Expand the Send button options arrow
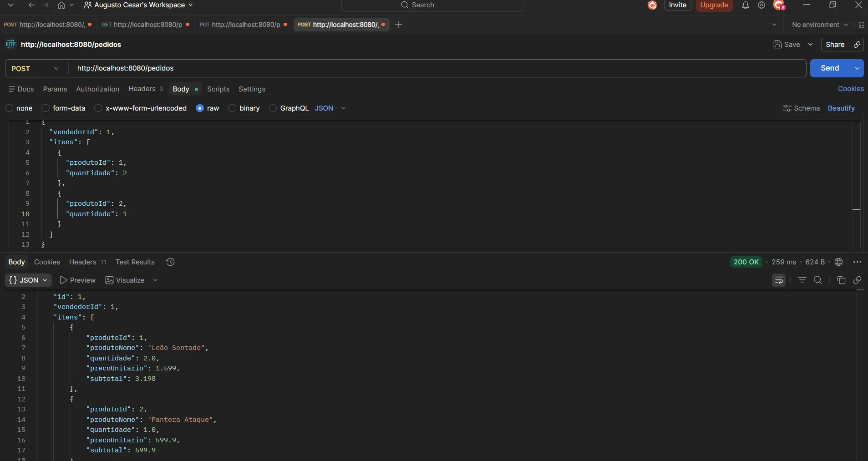Viewport: 868px width, 461px height. [x=857, y=68]
